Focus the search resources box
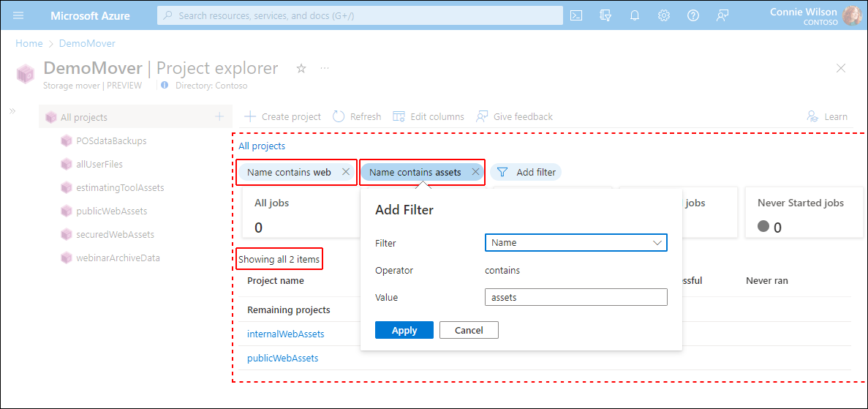 click(x=360, y=15)
